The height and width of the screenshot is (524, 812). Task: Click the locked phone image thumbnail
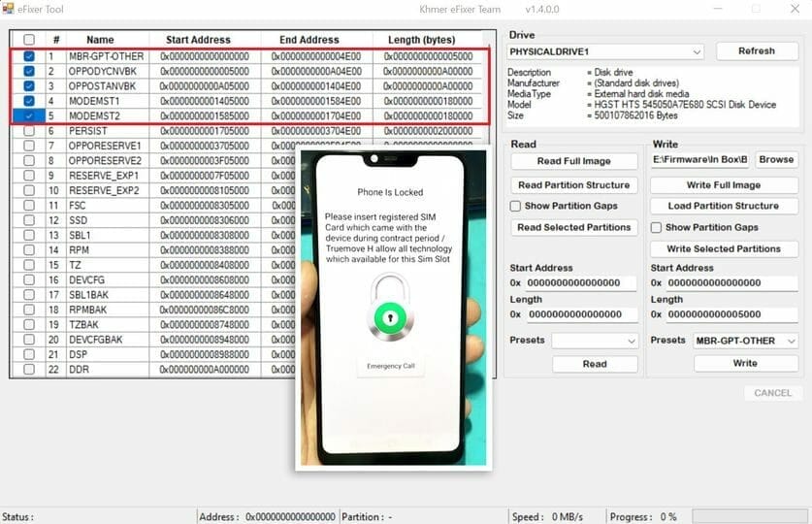tap(394, 307)
